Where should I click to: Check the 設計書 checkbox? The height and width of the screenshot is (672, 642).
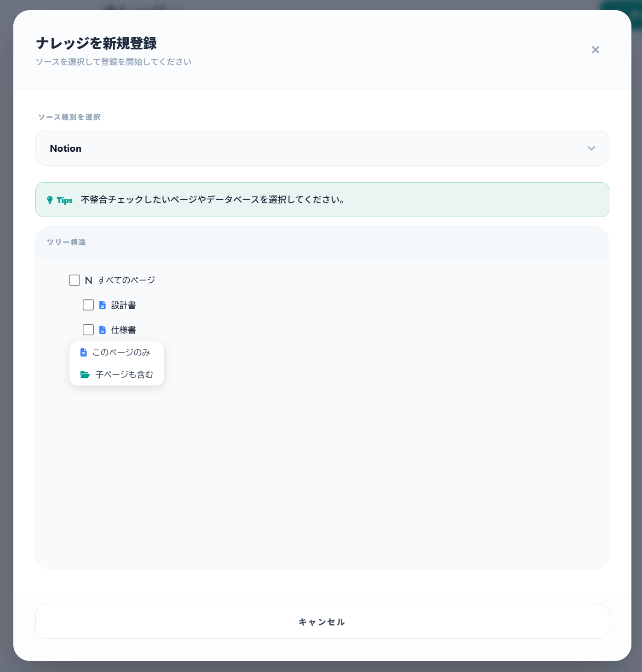click(88, 304)
